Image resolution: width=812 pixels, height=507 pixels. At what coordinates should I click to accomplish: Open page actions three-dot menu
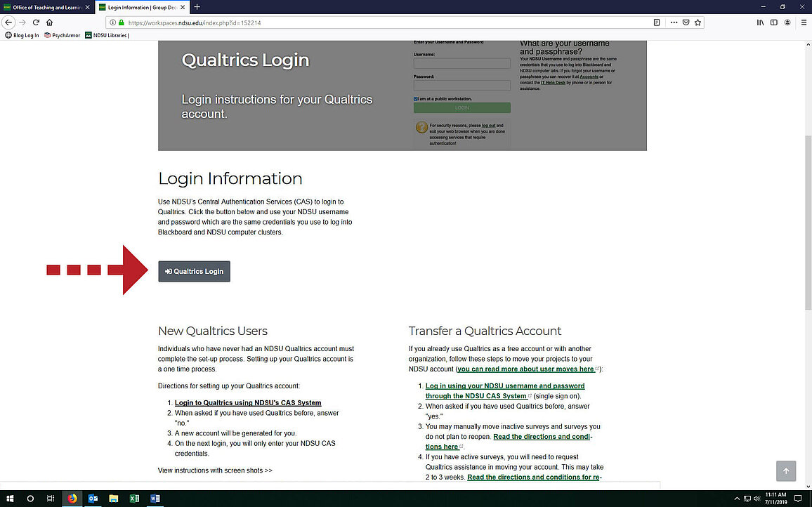(674, 22)
